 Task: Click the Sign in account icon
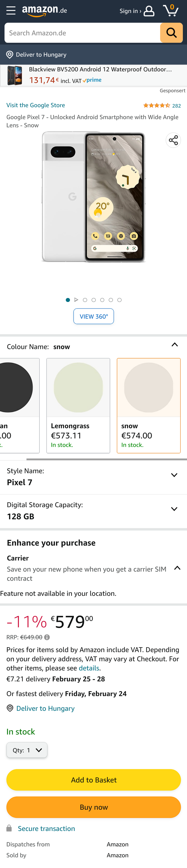[149, 11]
